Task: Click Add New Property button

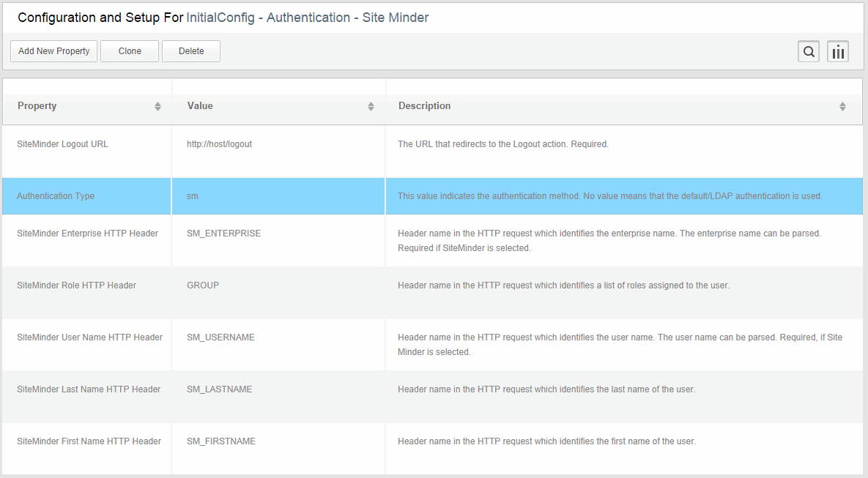Action: point(54,51)
